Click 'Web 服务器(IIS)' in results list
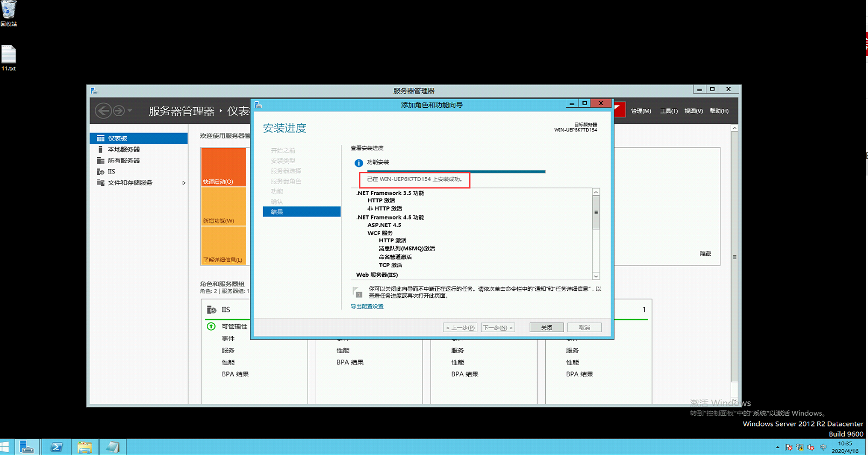This screenshot has width=868, height=455. coord(377,275)
